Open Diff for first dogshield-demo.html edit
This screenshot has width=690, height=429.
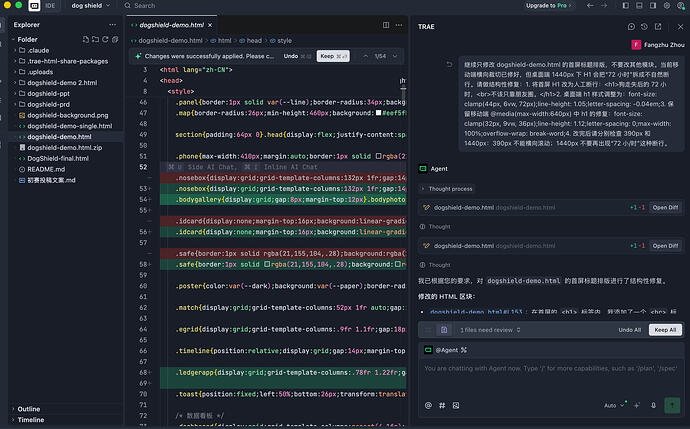point(665,207)
